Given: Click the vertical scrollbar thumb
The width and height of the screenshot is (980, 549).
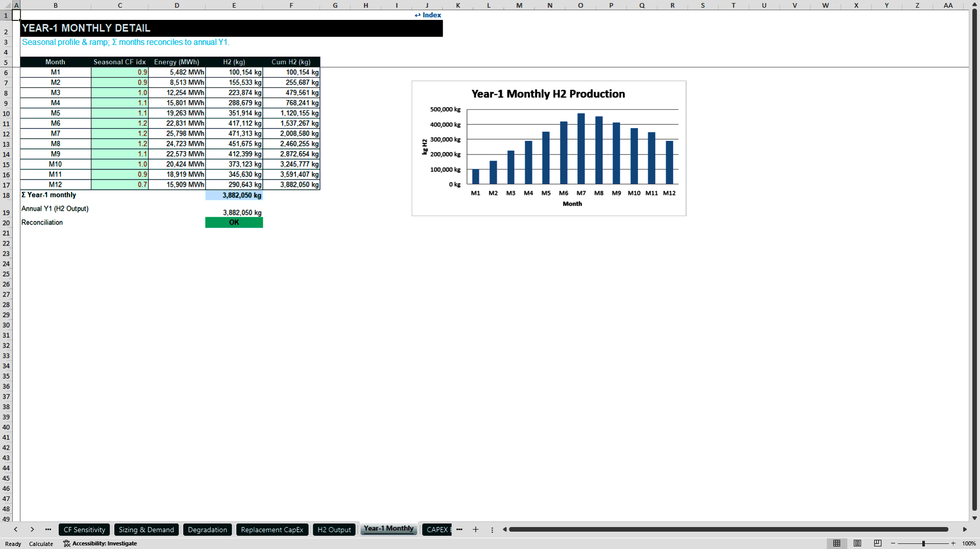Looking at the screenshot, I should [x=974, y=259].
